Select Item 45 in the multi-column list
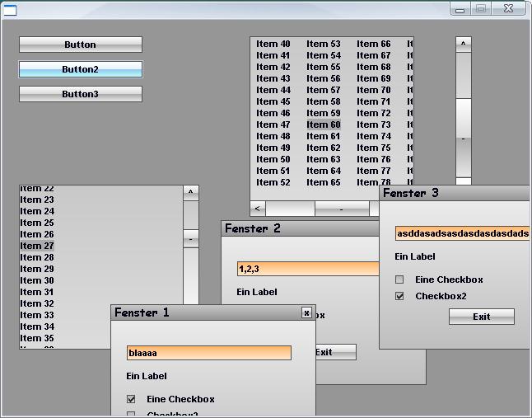 [x=273, y=101]
